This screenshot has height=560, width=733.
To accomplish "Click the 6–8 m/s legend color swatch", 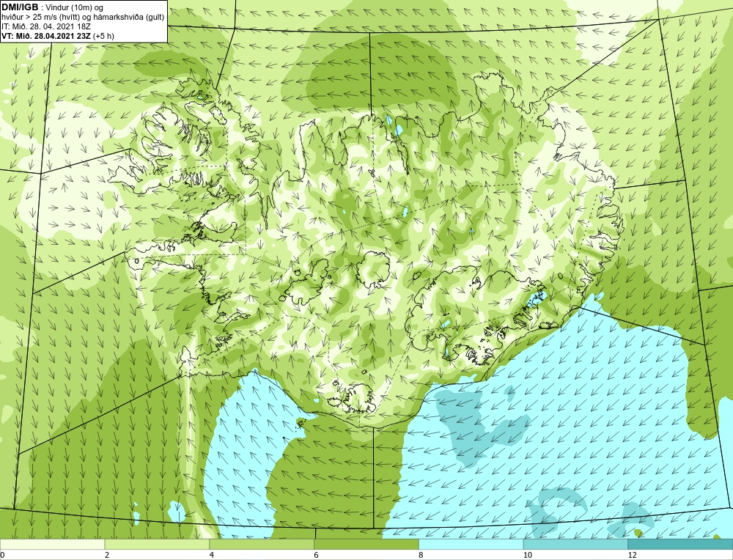I will click(x=366, y=544).
